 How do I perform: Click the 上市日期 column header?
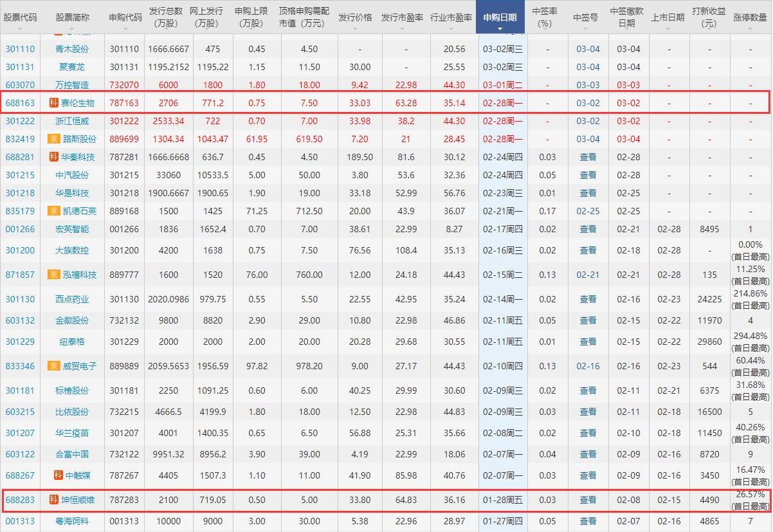(x=668, y=17)
